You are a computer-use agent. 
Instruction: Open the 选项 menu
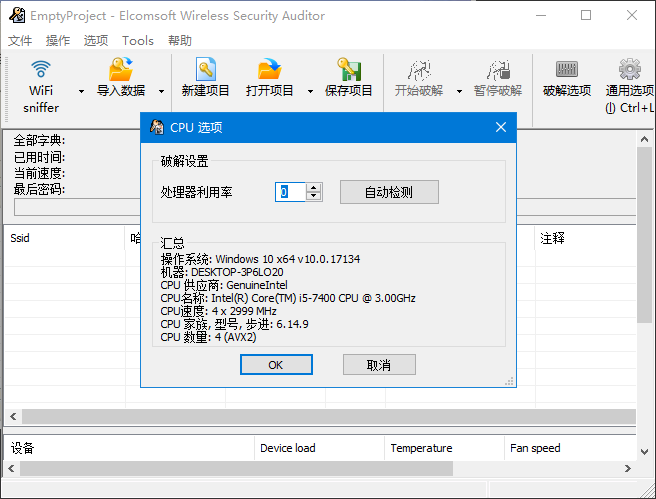coord(96,41)
